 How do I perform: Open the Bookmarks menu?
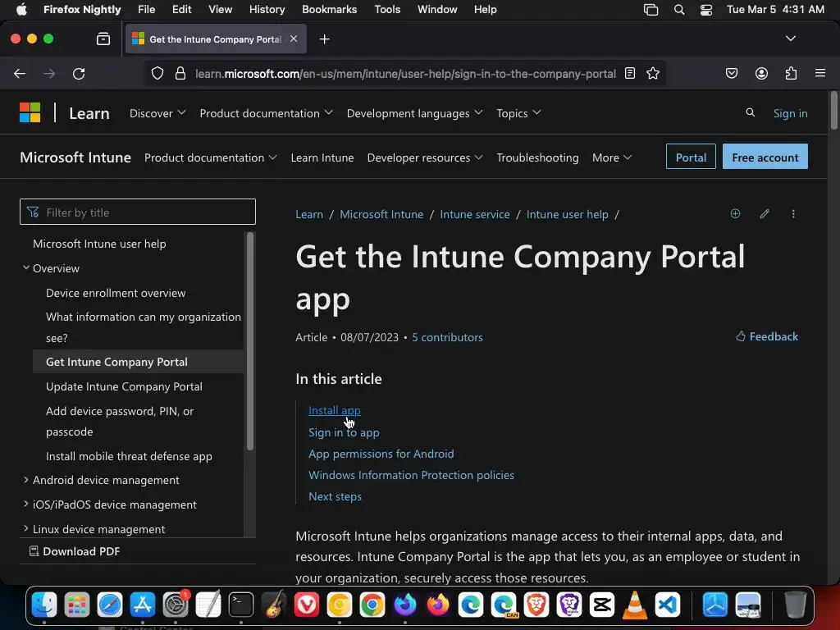[x=329, y=10]
